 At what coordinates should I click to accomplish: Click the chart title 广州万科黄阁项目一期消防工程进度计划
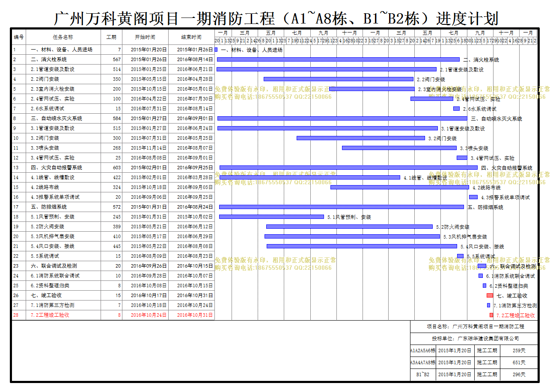point(276,18)
